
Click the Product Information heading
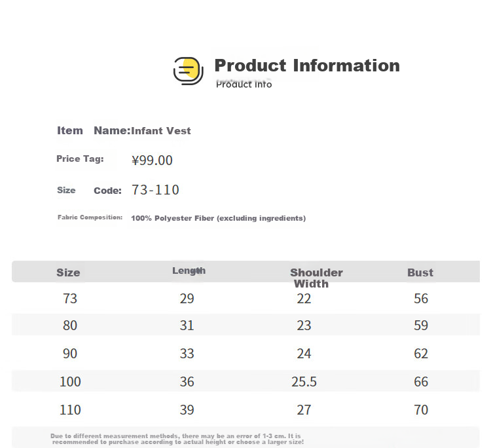click(307, 65)
